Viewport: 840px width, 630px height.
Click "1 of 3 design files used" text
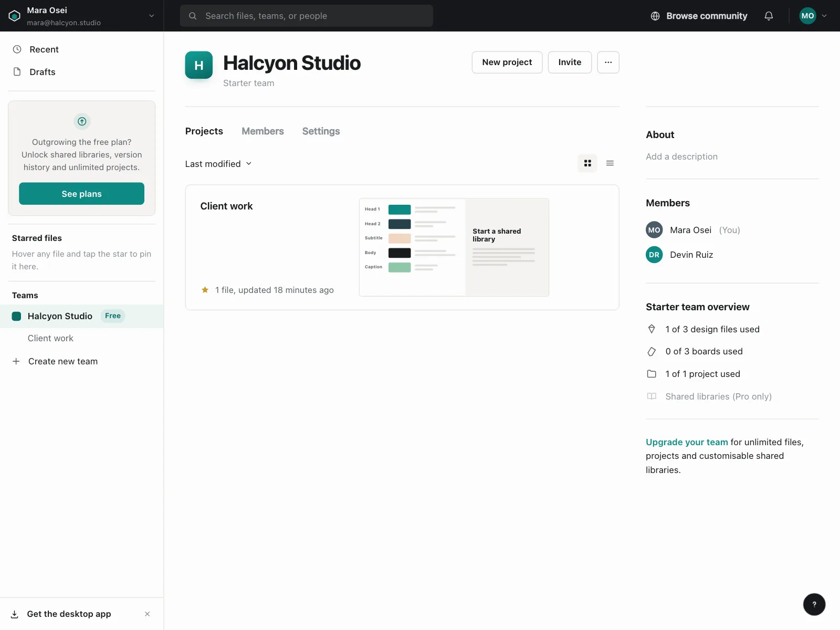coord(712,329)
